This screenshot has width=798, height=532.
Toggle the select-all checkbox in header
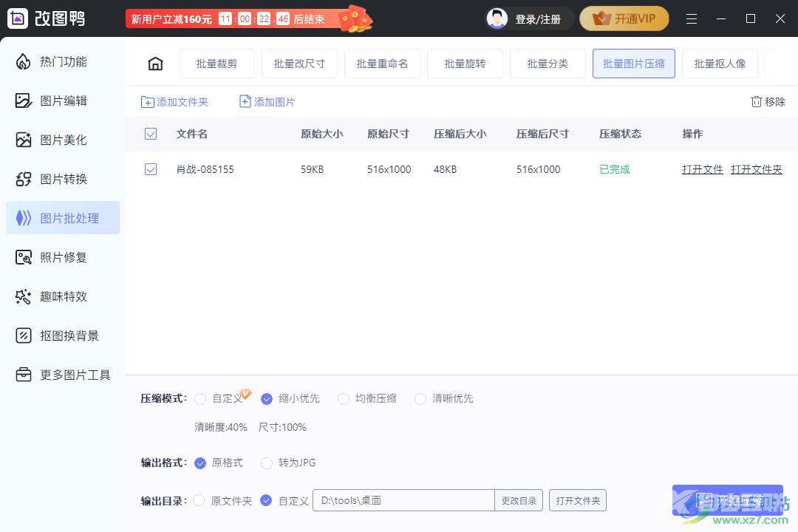click(x=151, y=134)
